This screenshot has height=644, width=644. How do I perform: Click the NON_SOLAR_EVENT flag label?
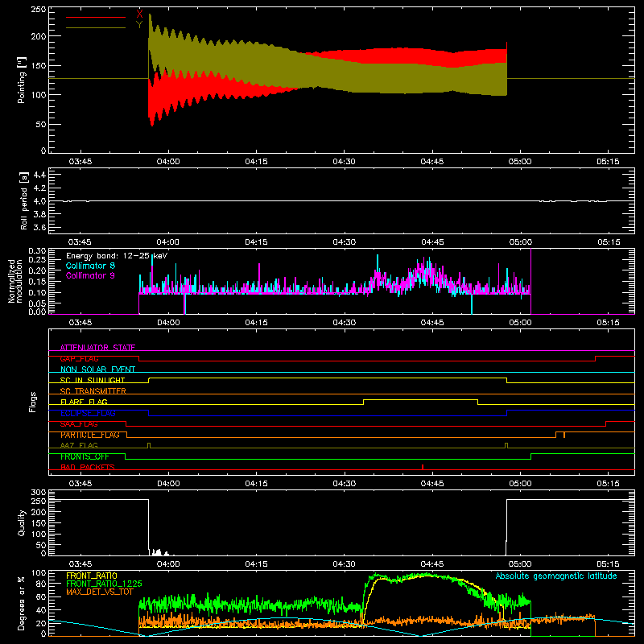coord(97,369)
